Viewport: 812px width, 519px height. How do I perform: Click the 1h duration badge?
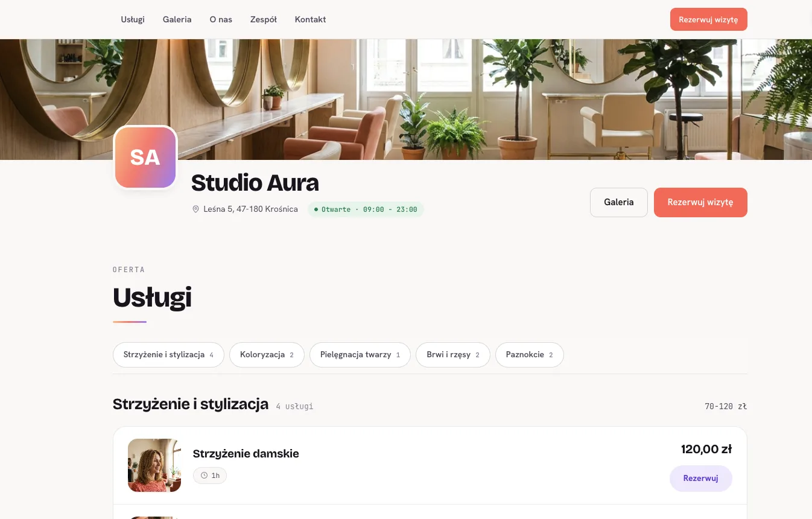click(210, 476)
